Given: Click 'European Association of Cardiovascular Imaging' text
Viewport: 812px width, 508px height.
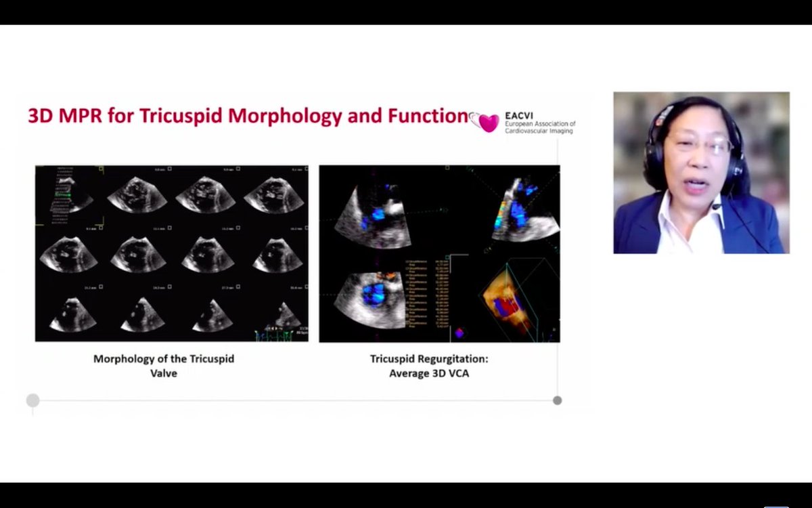Looking at the screenshot, I should point(539,127).
